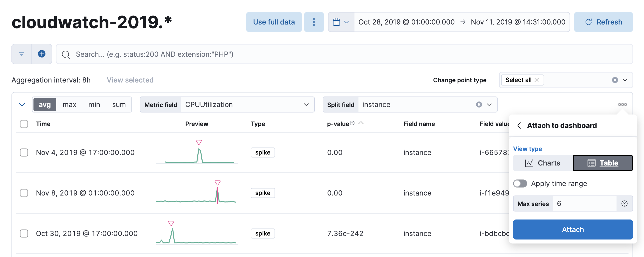Click the Attach button
644x257 pixels.
point(573,229)
